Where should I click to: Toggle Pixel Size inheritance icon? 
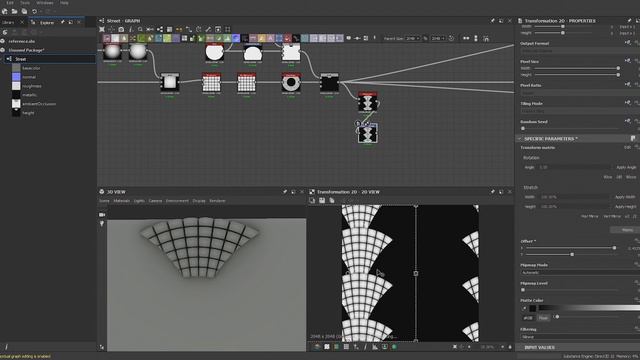point(628,61)
